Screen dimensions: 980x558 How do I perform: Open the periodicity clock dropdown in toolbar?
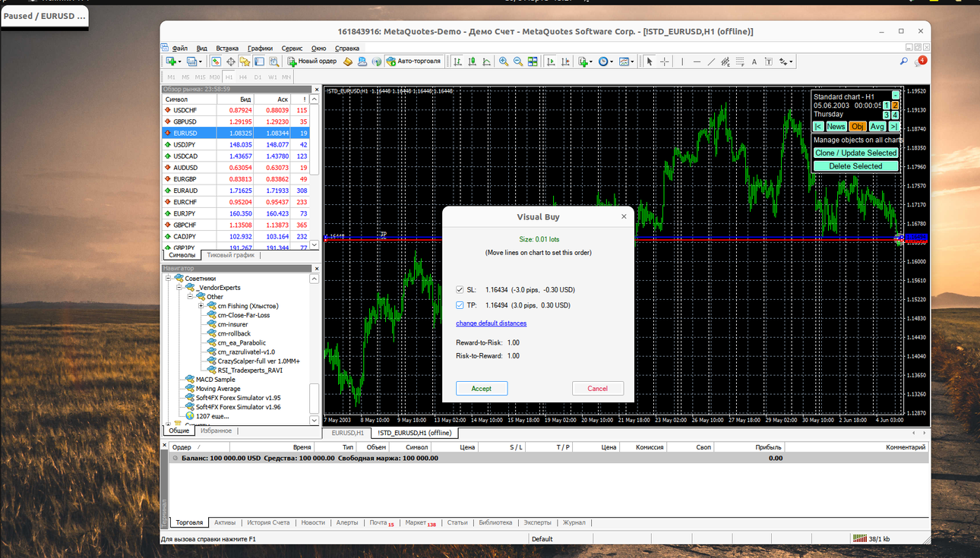[605, 61]
